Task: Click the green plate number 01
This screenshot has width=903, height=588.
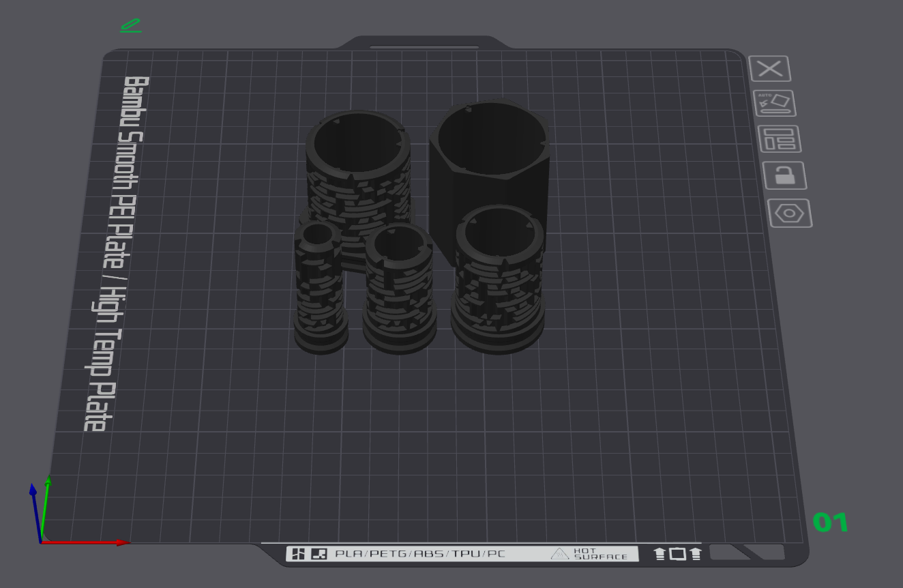Action: (831, 523)
